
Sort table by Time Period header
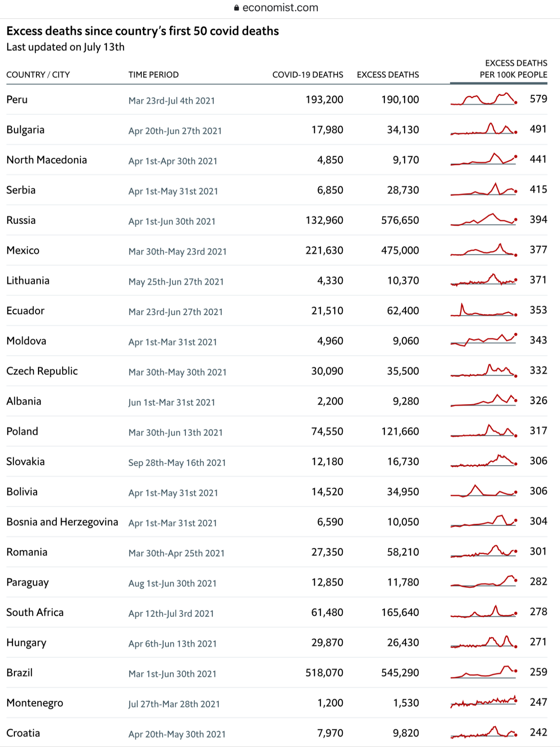click(153, 75)
